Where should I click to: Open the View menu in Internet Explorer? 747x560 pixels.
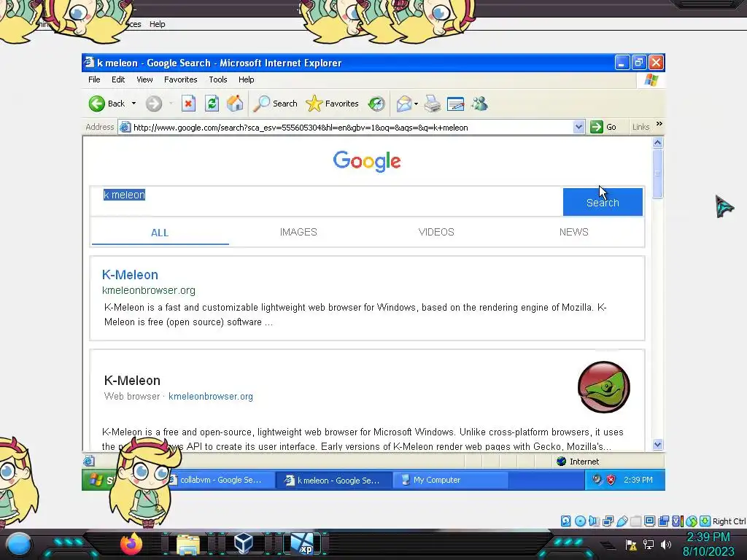[144, 79]
